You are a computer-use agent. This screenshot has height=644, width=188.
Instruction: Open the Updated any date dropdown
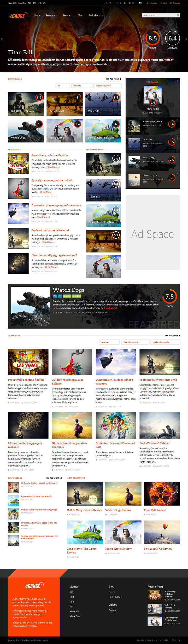point(165,342)
